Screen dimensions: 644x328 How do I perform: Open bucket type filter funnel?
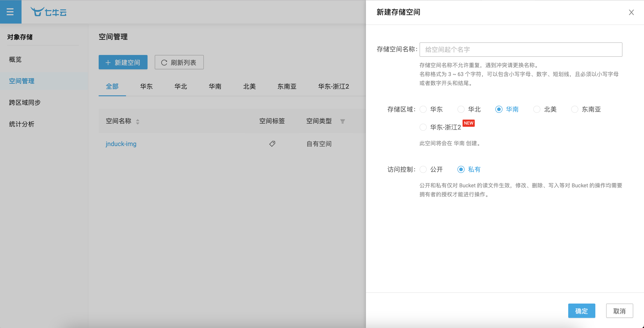(x=342, y=121)
